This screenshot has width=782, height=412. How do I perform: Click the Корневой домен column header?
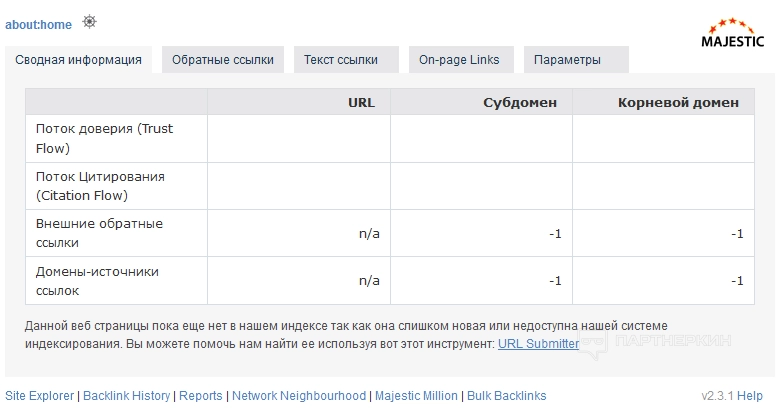tap(678, 102)
